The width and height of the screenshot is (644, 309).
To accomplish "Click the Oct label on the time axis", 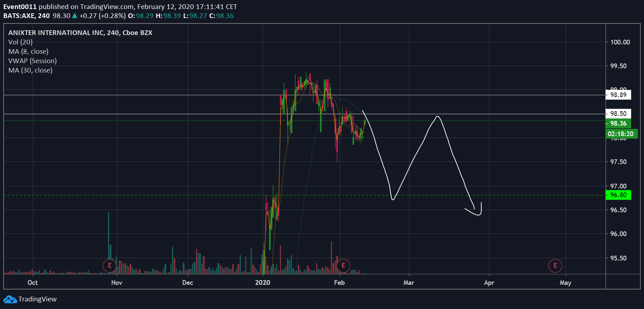I will click(33, 283).
